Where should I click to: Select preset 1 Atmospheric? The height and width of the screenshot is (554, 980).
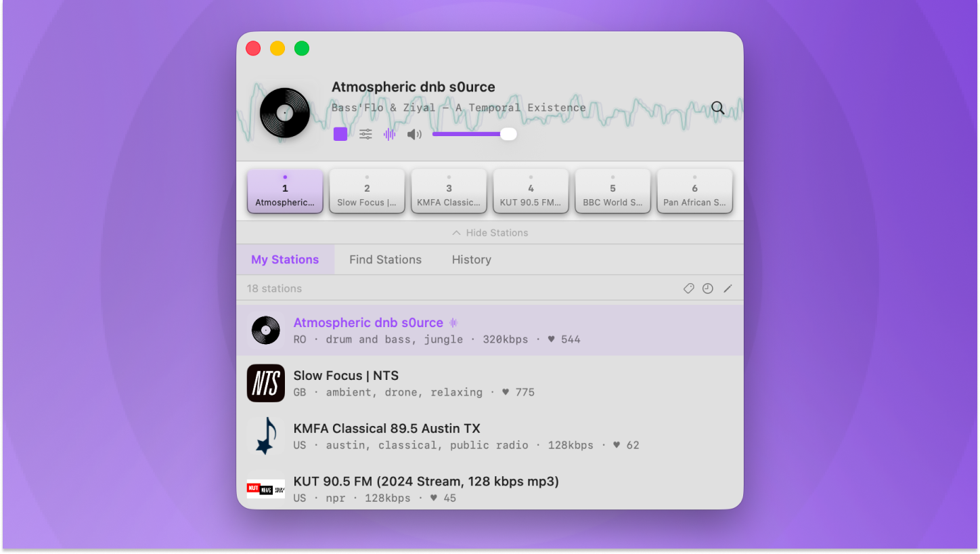pyautogui.click(x=285, y=192)
